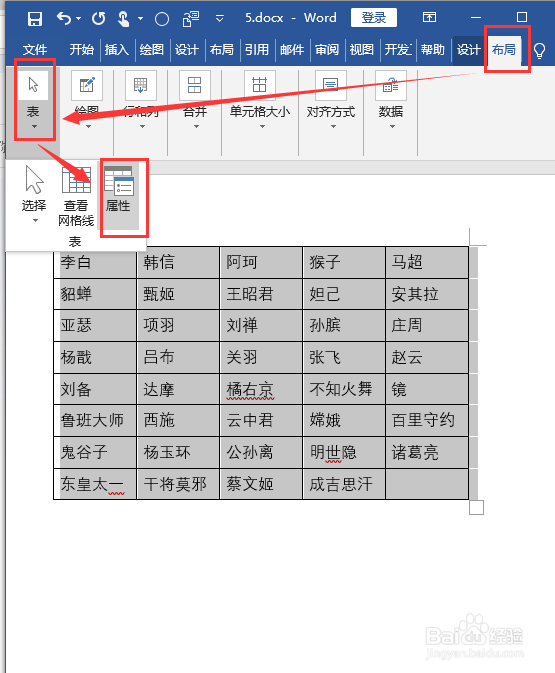Click the ribbon display options icon
This screenshot has height=673, width=555.
(429, 17)
